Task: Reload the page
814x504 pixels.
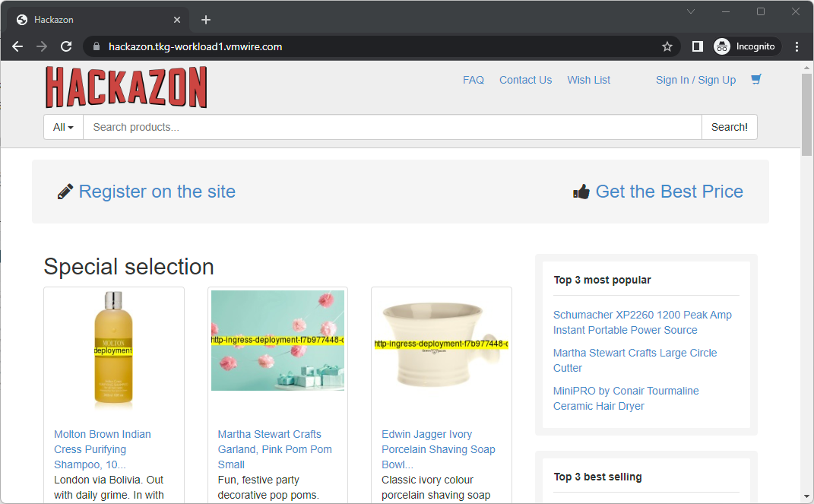Action: tap(66, 46)
